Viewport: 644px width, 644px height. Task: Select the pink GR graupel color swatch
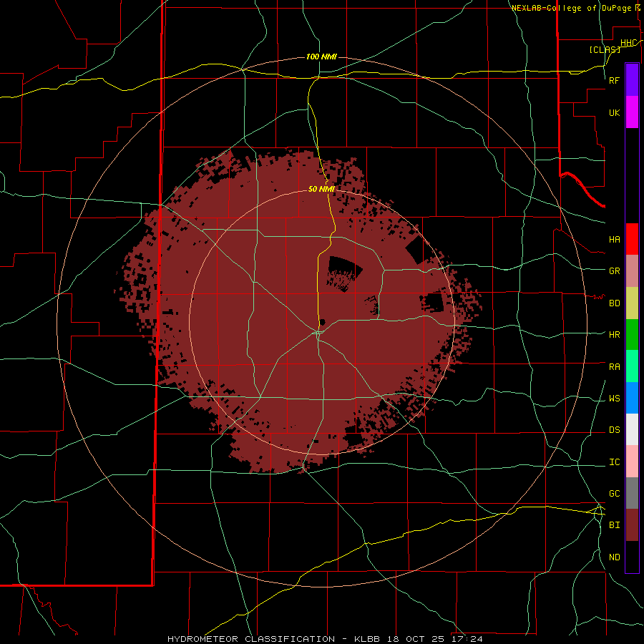click(632, 271)
